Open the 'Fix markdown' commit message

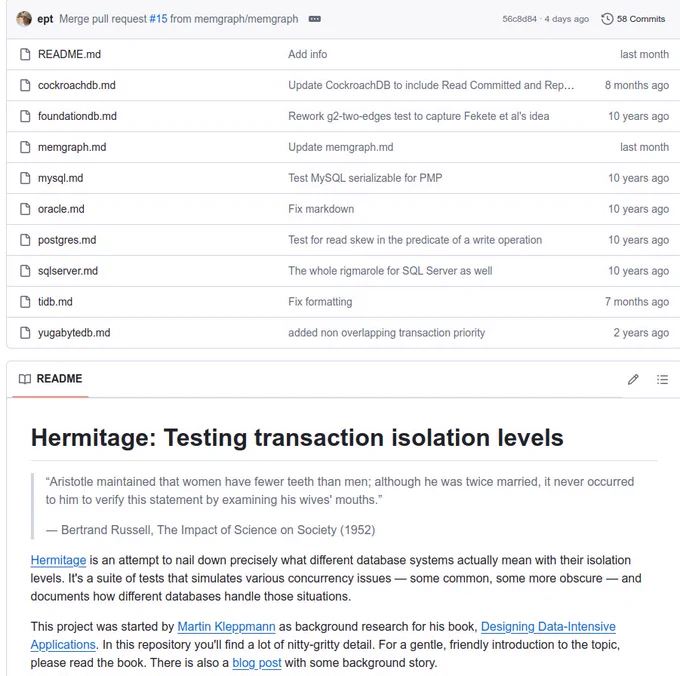pos(321,209)
